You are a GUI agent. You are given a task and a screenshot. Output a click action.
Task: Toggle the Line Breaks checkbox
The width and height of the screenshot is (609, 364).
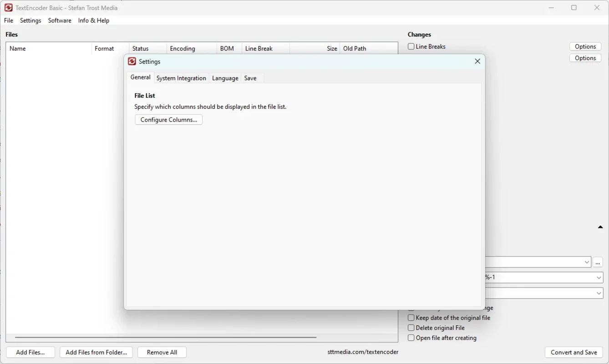(x=411, y=46)
